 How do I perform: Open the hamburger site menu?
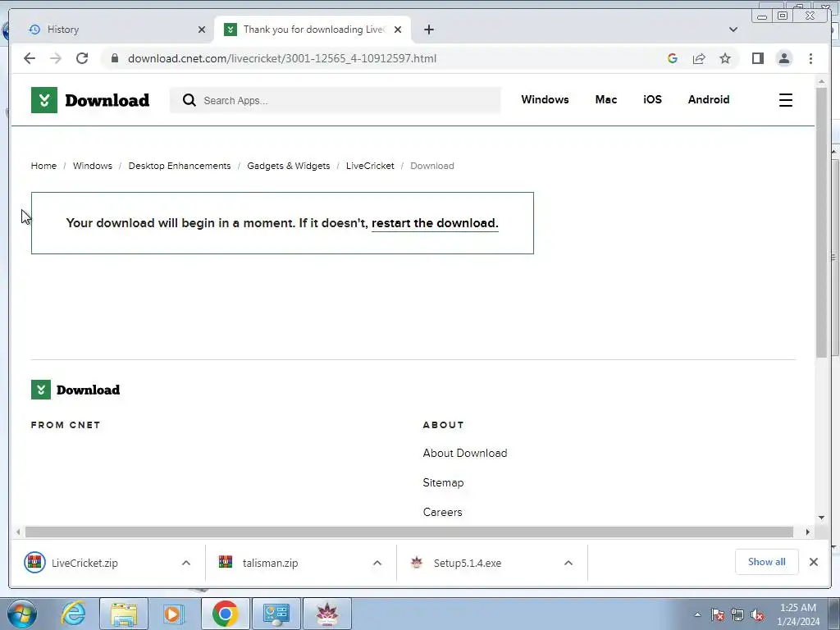(x=785, y=100)
